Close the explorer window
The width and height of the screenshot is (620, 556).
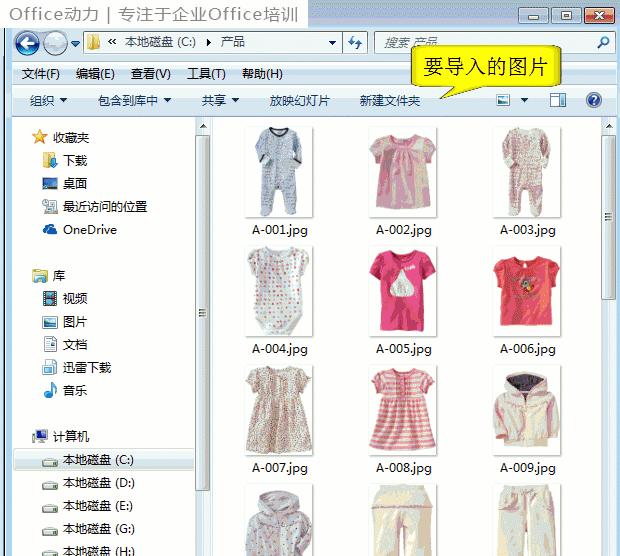pyautogui.click(x=599, y=15)
